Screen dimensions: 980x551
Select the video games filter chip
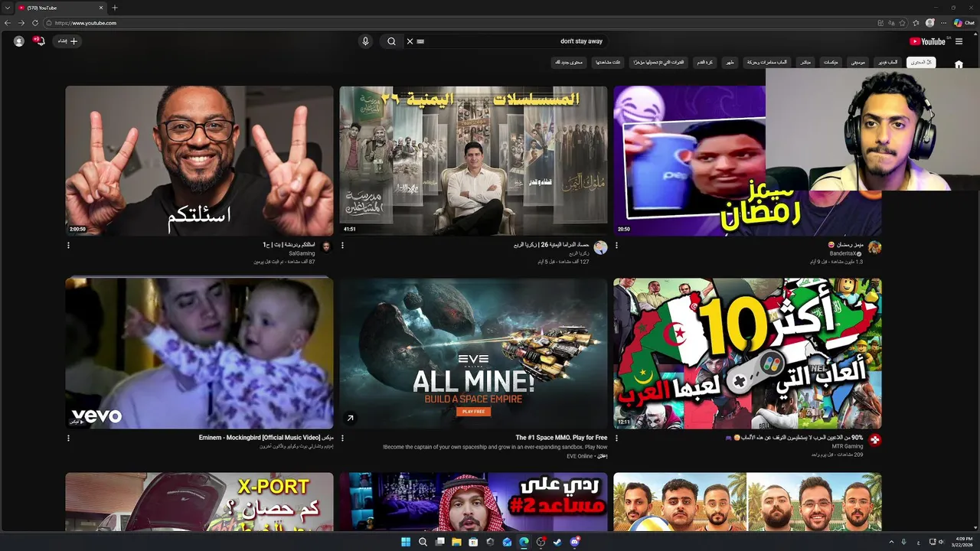pyautogui.click(x=887, y=62)
